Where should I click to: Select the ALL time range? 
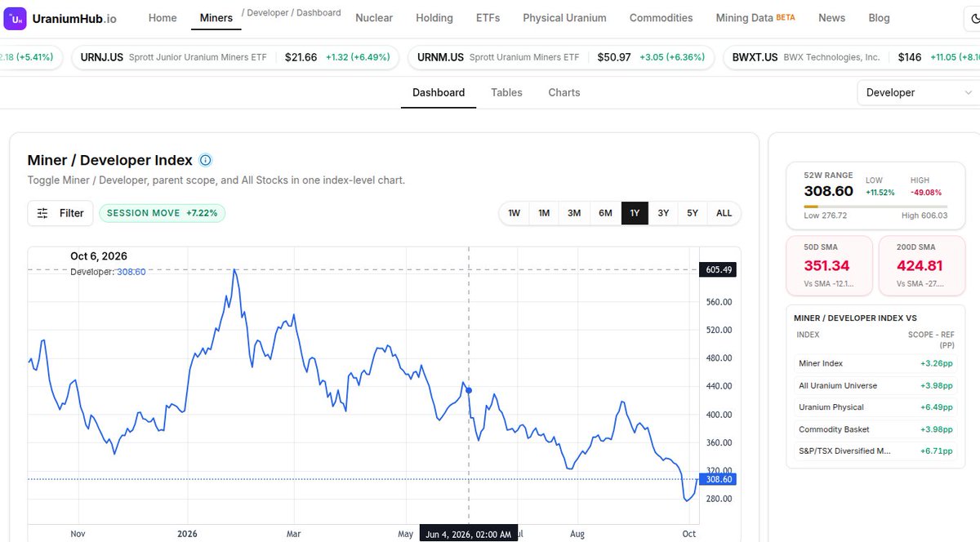pyautogui.click(x=724, y=213)
